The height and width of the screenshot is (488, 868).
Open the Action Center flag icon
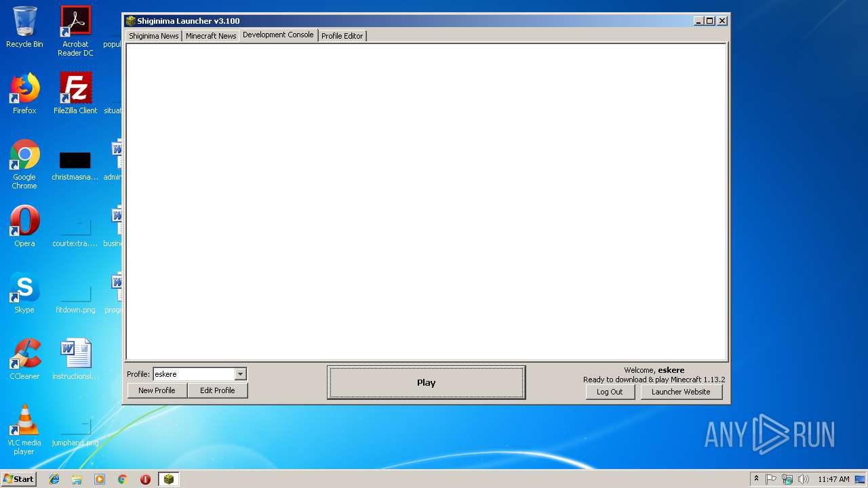coord(771,479)
